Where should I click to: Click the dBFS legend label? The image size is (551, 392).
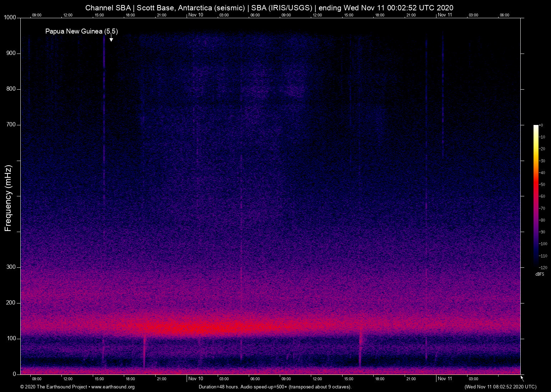[540, 274]
